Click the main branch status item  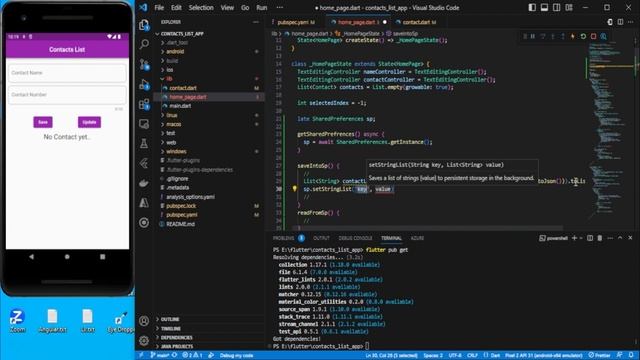[x=160, y=355]
